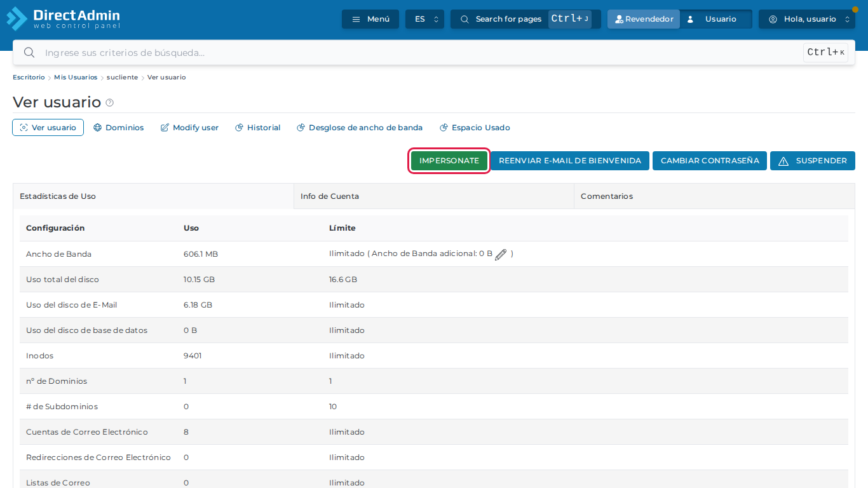Click the magnifier icon in search bar
This screenshot has width=868, height=488.
click(x=29, y=53)
